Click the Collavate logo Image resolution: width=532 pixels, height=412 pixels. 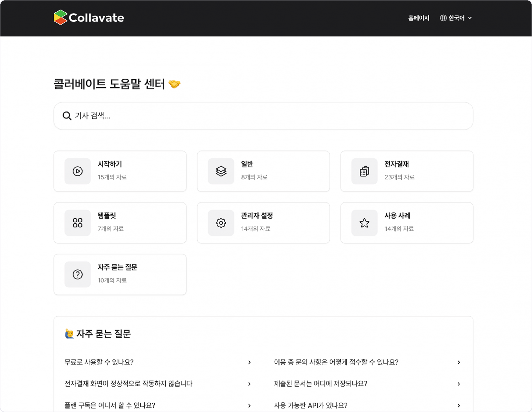89,17
